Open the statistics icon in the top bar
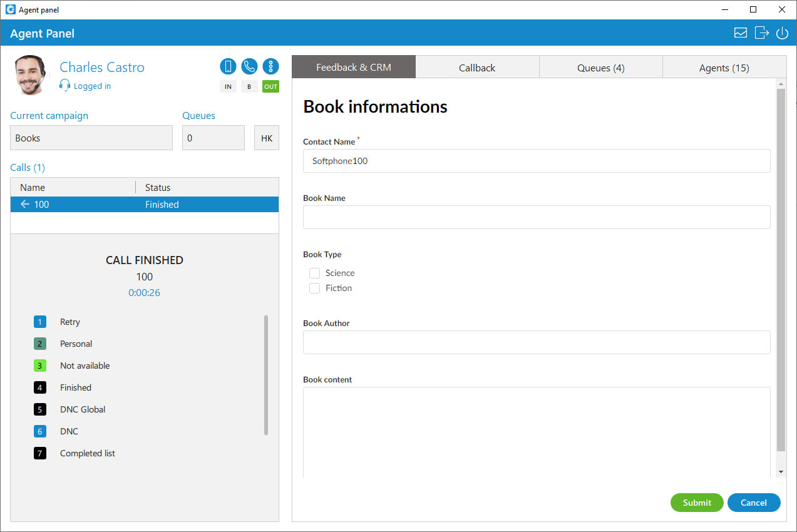The image size is (797, 532). pos(741,33)
